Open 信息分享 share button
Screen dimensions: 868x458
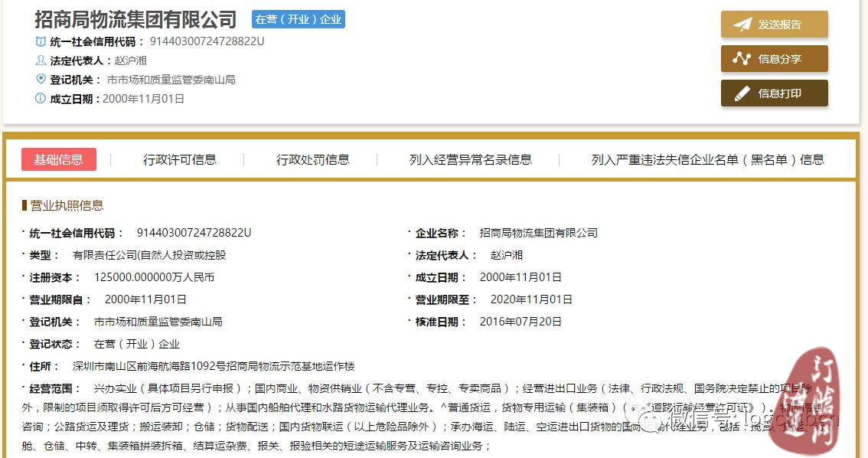coord(774,59)
